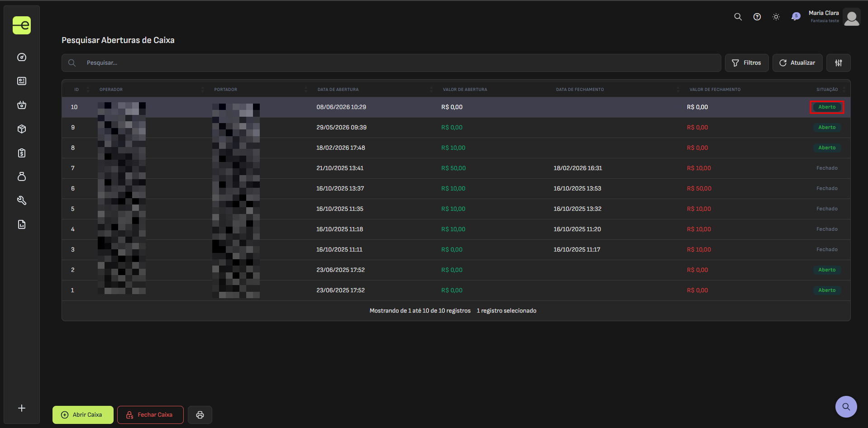Click closing date 16/10/2025 13:53
Screen dimensions: 868x428
(x=577, y=189)
